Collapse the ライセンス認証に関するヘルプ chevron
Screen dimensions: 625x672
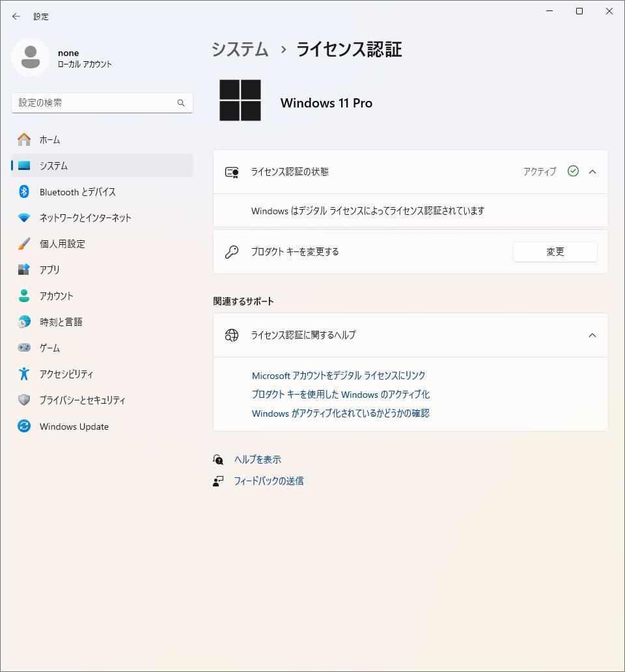592,335
